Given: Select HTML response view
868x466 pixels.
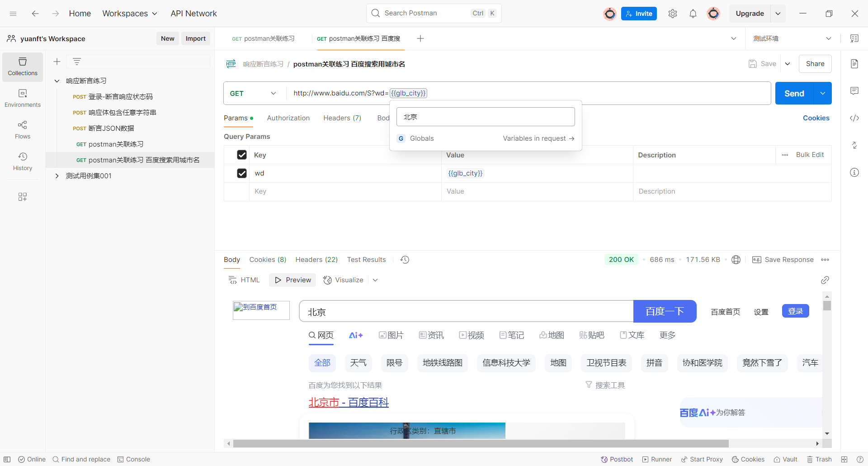Looking at the screenshot, I should tap(244, 280).
